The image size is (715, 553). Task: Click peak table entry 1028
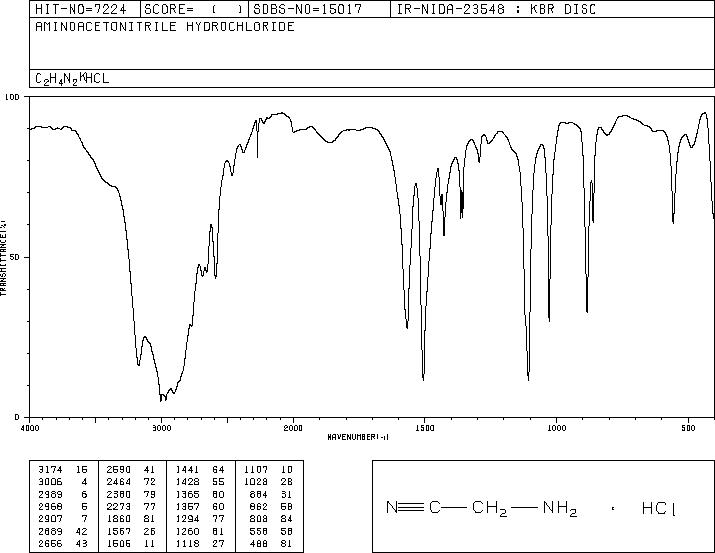click(256, 482)
